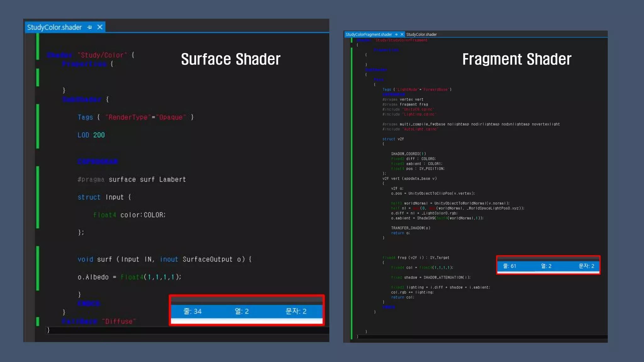This screenshot has width=644, height=362.
Task: Click the fixed shadow = SHADOW_ATTENUATION(i); line
Action: [431, 277]
